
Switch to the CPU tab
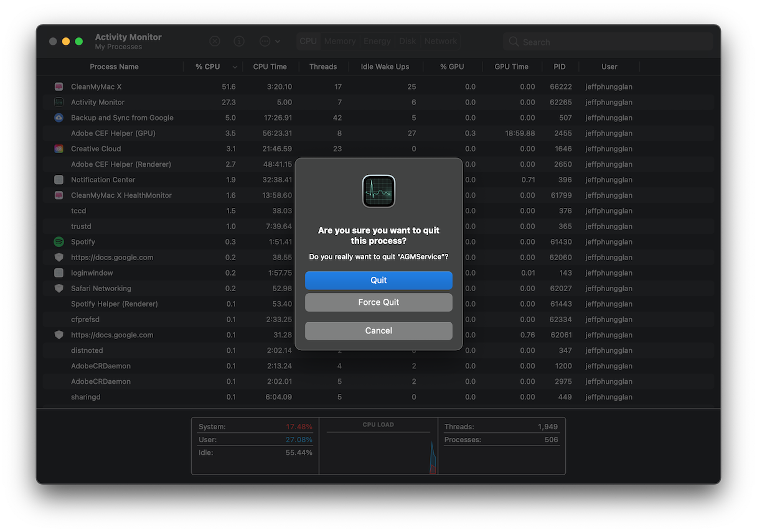coord(308,41)
